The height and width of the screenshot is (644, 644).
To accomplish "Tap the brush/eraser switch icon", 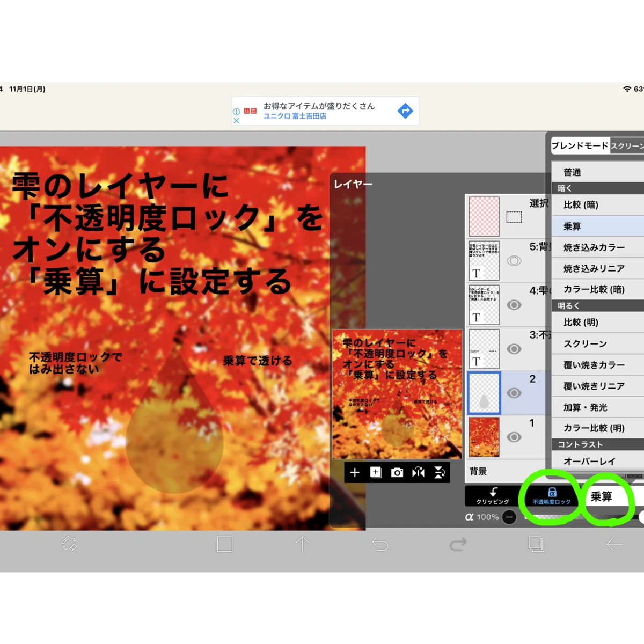I will tap(69, 544).
